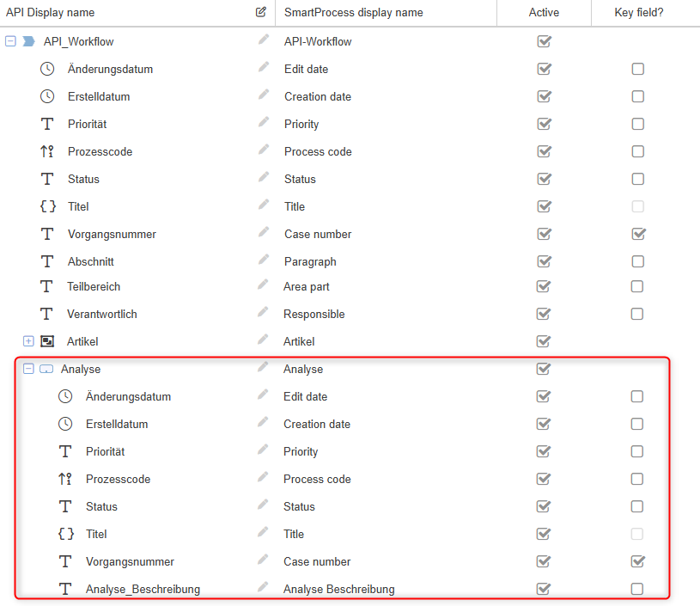Edit the Prozesscode display name via pencil
This screenshot has width=700, height=606.
[x=263, y=150]
